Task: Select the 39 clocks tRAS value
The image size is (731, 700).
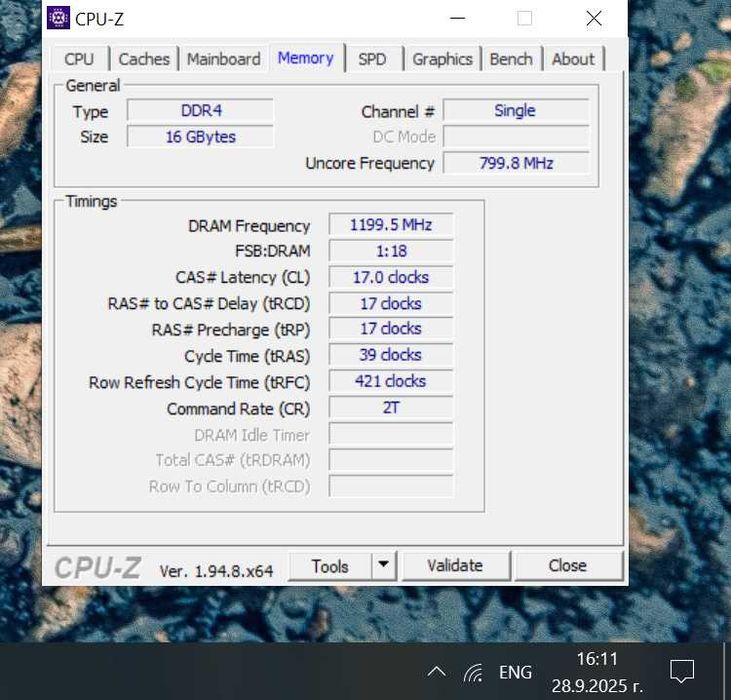Action: (x=391, y=355)
